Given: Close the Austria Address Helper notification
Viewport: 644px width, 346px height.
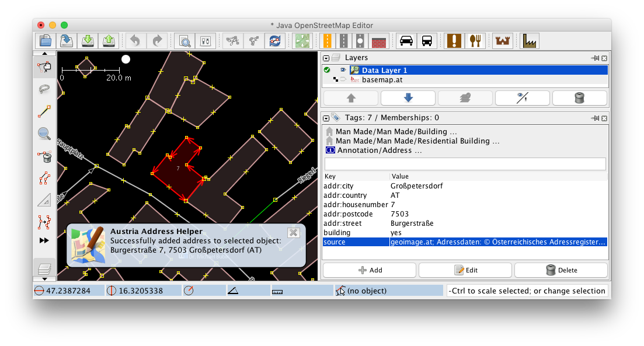Looking at the screenshot, I should 293,233.
